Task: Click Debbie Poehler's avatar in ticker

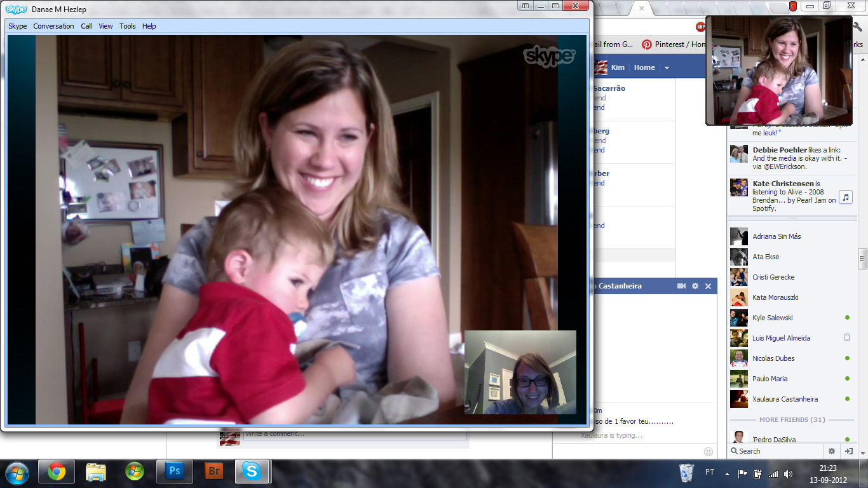Action: pyautogui.click(x=739, y=154)
